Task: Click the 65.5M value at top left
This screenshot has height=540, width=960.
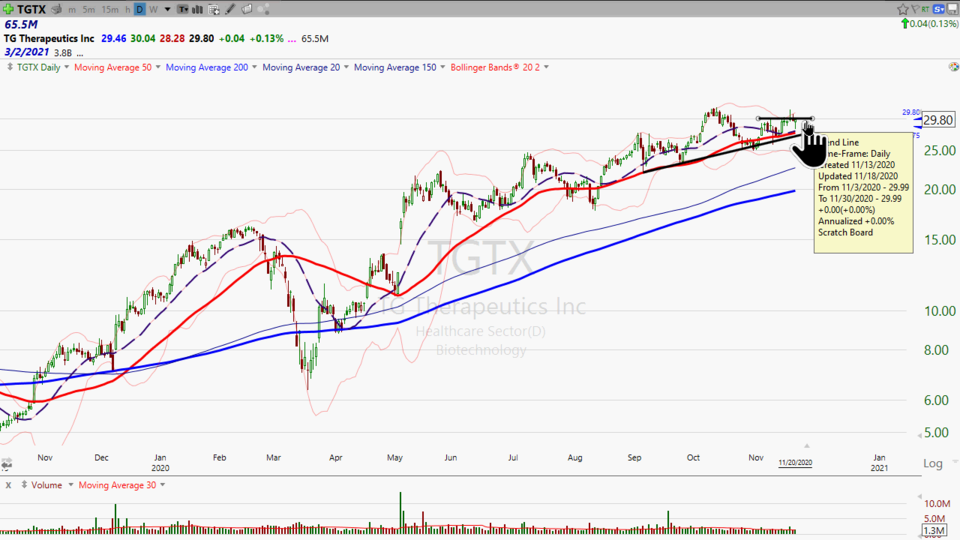Action: (x=21, y=24)
